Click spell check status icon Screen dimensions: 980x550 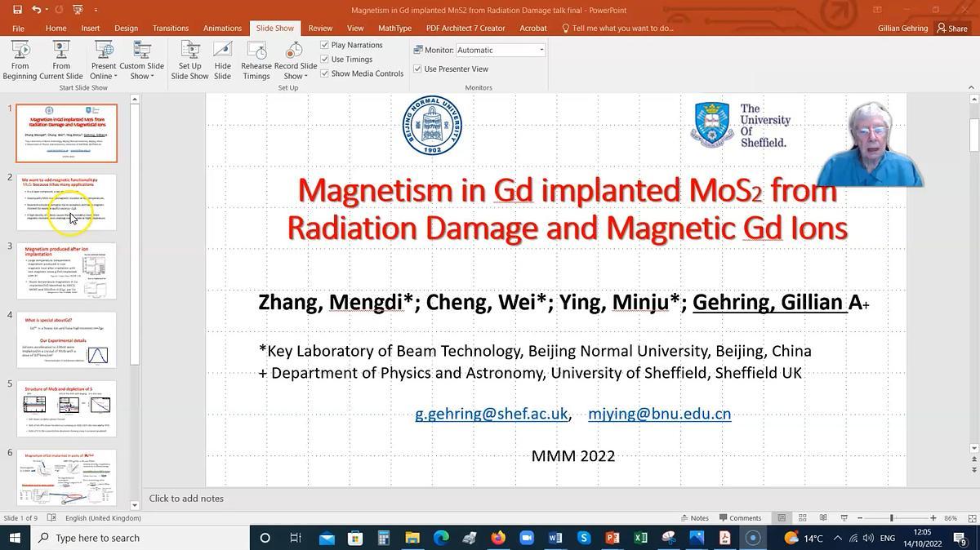pos(51,518)
